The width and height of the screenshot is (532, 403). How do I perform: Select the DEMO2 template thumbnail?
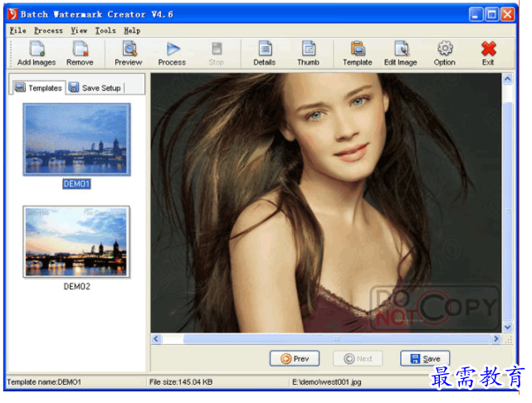click(x=76, y=242)
